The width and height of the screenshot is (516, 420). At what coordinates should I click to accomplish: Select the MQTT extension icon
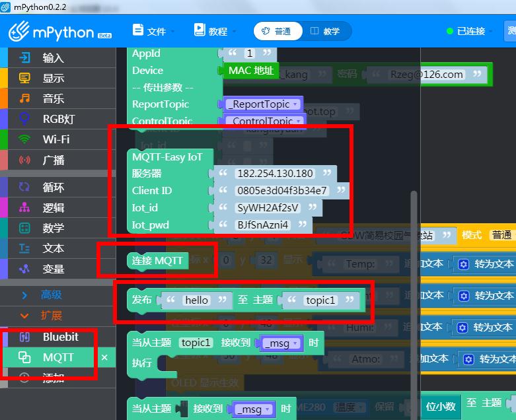24,357
